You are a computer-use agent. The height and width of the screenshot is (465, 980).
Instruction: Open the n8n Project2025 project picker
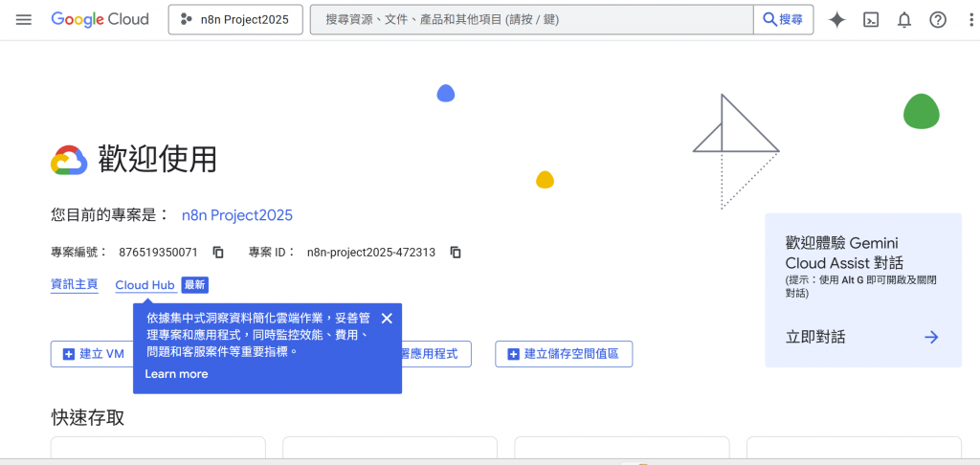point(235,19)
